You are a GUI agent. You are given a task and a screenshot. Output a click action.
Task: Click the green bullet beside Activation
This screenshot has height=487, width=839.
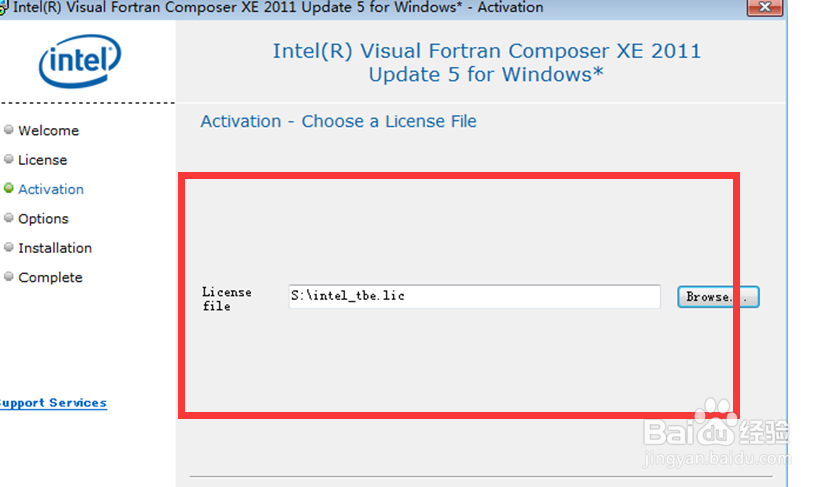tap(9, 188)
